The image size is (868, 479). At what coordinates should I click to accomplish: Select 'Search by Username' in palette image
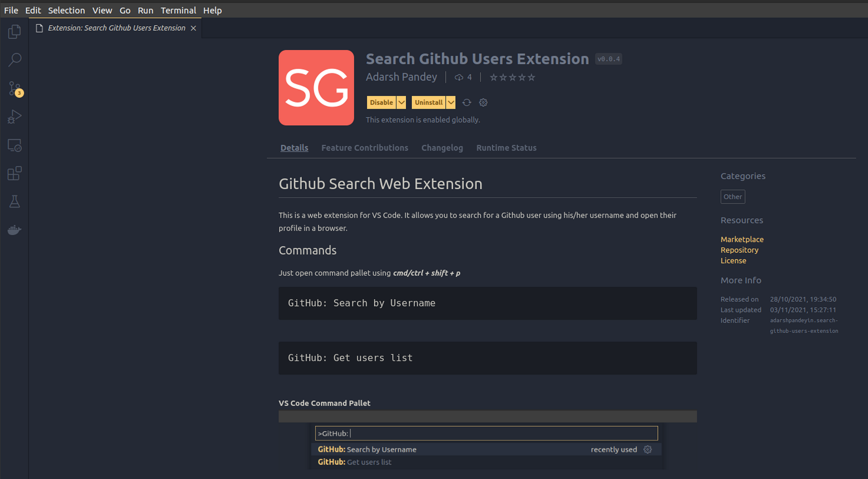486,449
